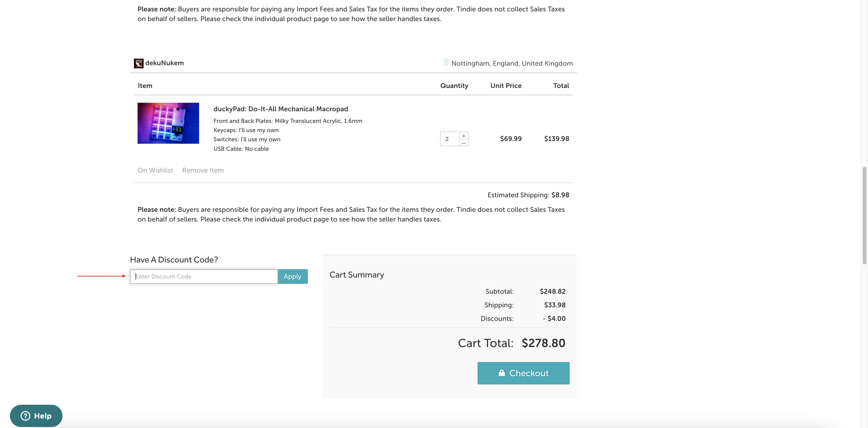Image resolution: width=868 pixels, height=428 pixels.
Task: Click the location pin icon beside Nottingham
Action: (x=446, y=62)
